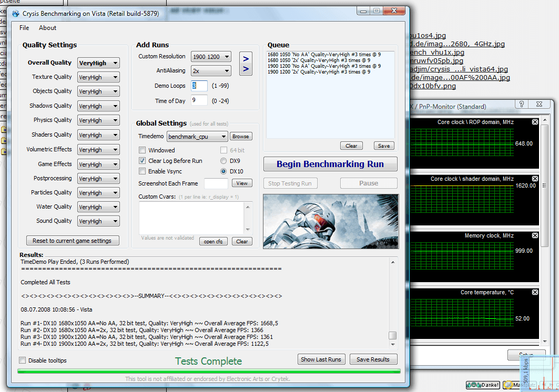Viewport: 559px width, 392px height.
Task: Click Run #1 result line in Results
Action: point(149,323)
